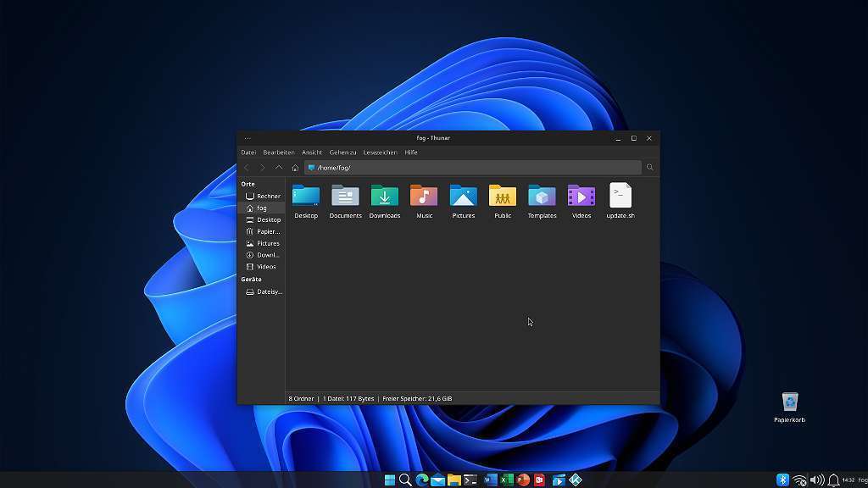This screenshot has width=868, height=488.
Task: Select the update.sh script file
Action: [620, 197]
